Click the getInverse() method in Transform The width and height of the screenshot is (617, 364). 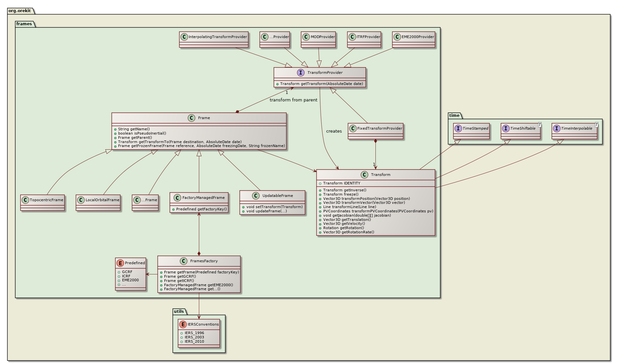tap(345, 190)
